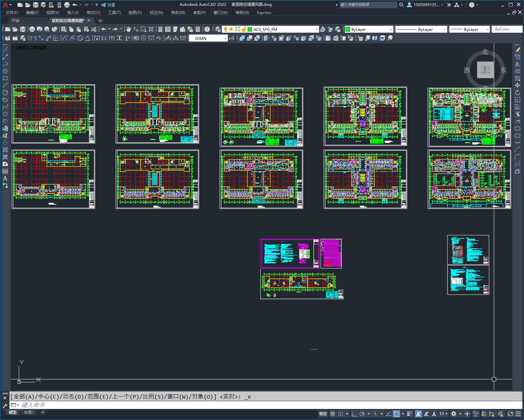This screenshot has width=524, height=420.
Task: Toggle 2D object snap in status bar
Action: coord(396,414)
